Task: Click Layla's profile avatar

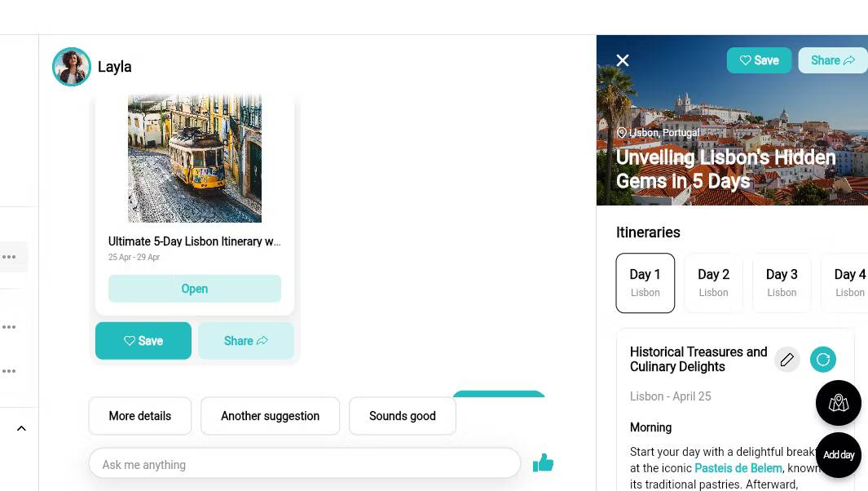Action: point(72,66)
